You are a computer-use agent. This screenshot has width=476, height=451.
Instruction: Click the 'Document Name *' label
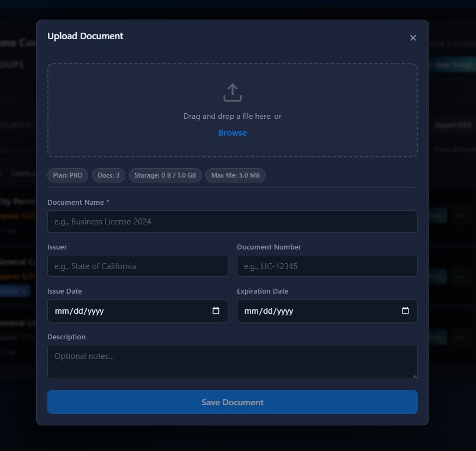point(78,202)
